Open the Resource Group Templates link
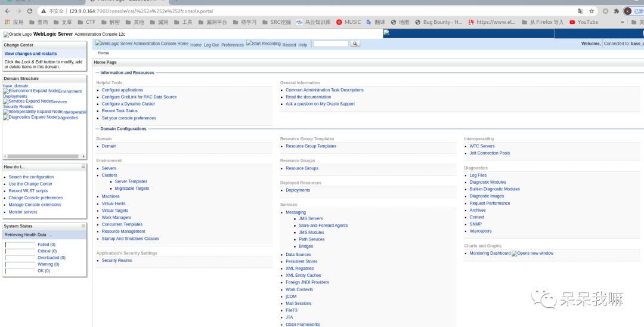The image size is (644, 327). tap(311, 146)
